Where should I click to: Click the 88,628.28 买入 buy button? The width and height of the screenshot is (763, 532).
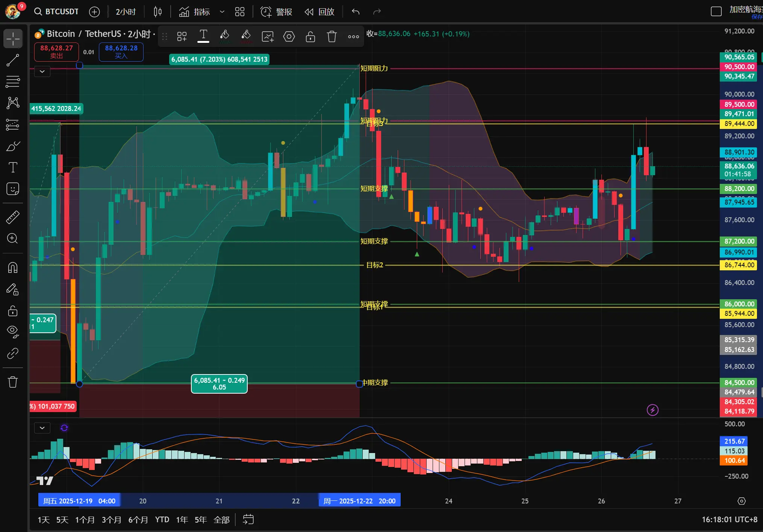click(x=121, y=52)
